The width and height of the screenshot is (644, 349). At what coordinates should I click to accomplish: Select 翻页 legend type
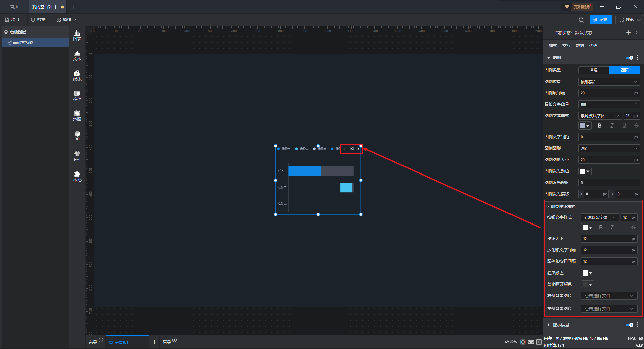point(625,70)
